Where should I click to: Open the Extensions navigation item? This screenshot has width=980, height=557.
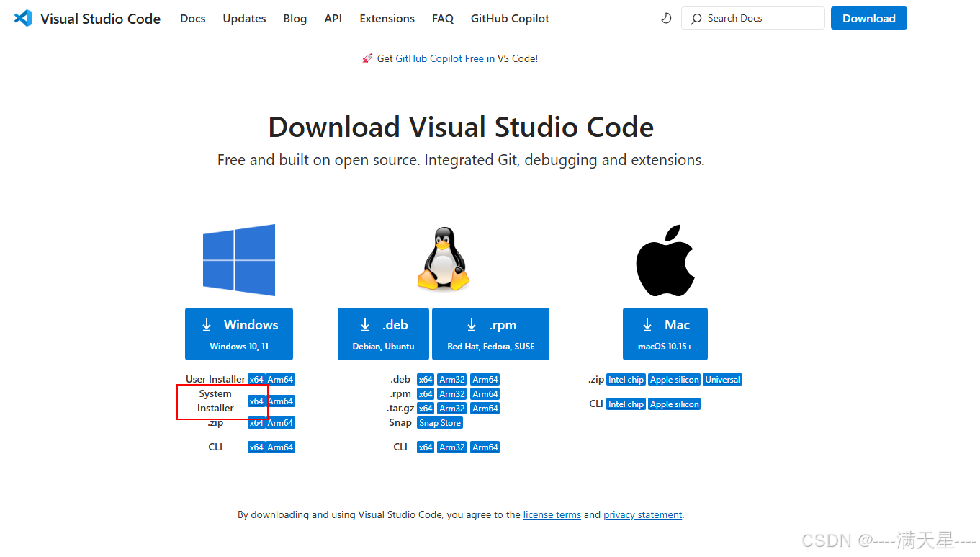coord(387,19)
